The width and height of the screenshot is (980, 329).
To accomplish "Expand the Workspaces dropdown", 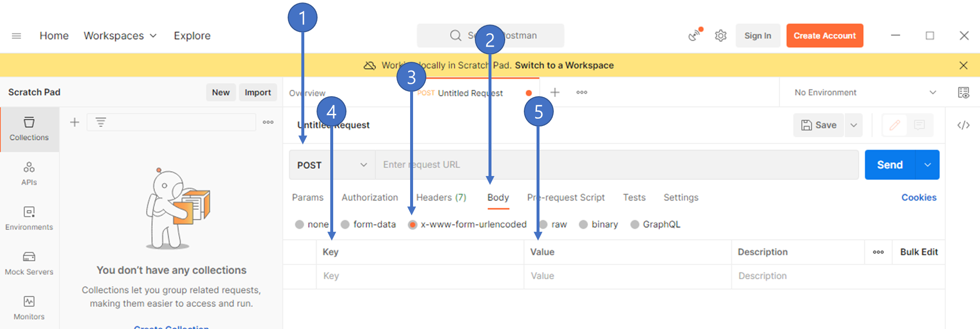I will [x=120, y=36].
